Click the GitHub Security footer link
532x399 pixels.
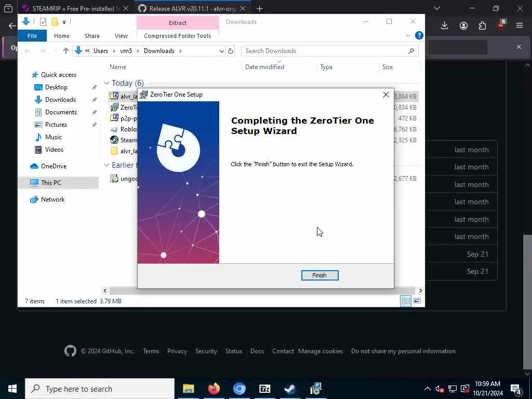click(x=206, y=351)
